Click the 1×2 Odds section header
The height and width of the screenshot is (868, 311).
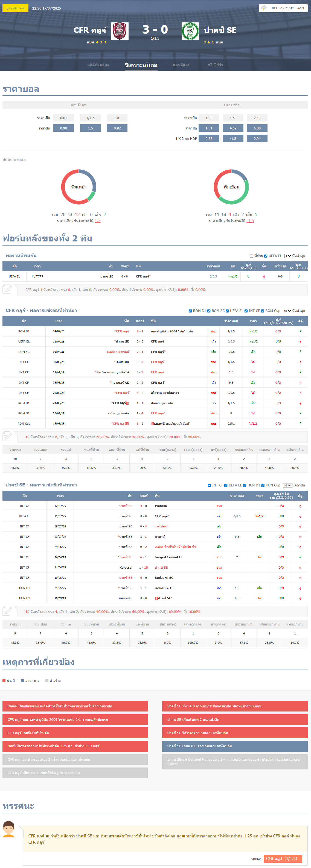pos(231,105)
